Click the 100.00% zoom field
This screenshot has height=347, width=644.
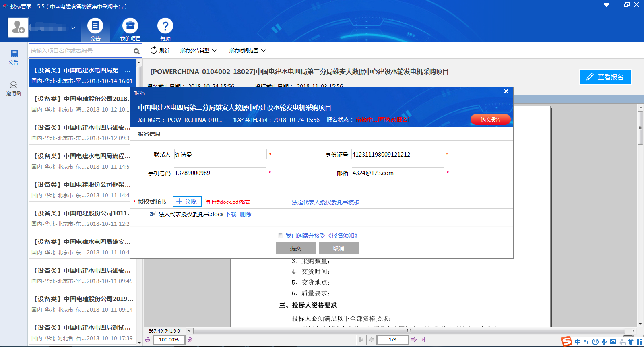[169, 340]
